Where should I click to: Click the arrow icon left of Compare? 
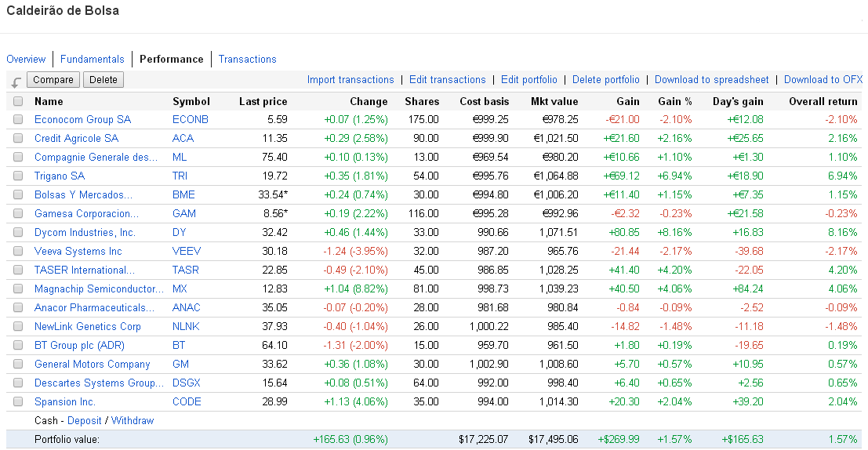pyautogui.click(x=16, y=82)
